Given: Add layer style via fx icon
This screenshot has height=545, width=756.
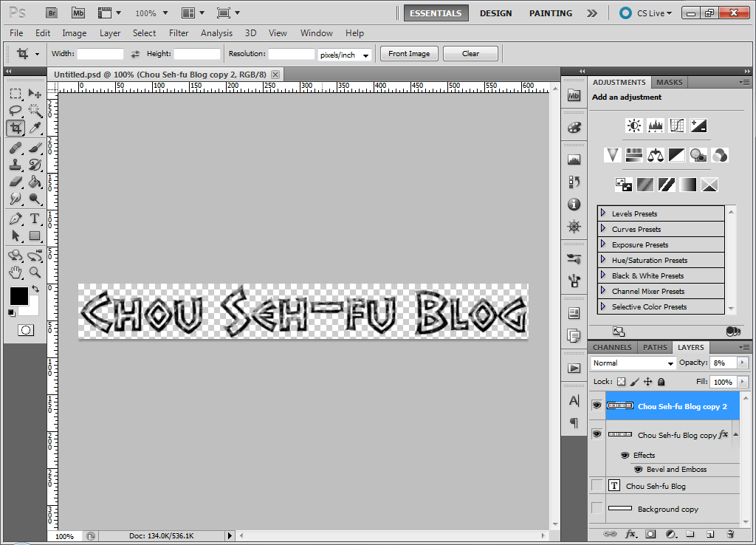Looking at the screenshot, I should tap(630, 534).
